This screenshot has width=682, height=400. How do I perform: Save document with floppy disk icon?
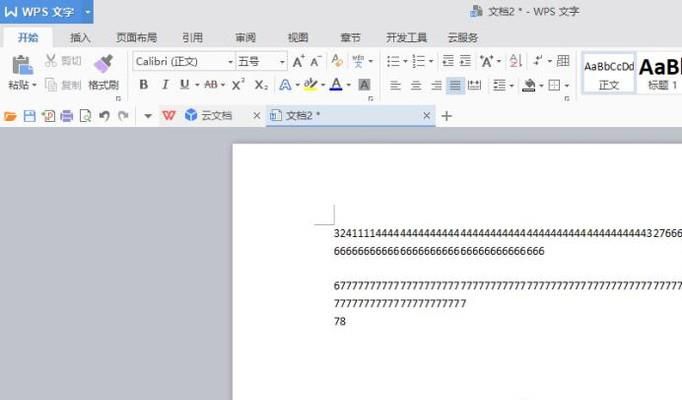[30, 116]
